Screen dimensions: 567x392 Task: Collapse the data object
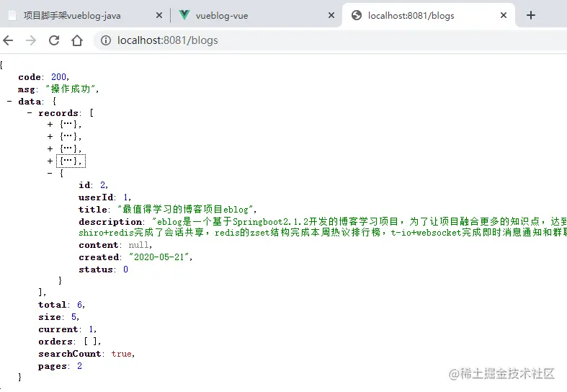coord(9,102)
